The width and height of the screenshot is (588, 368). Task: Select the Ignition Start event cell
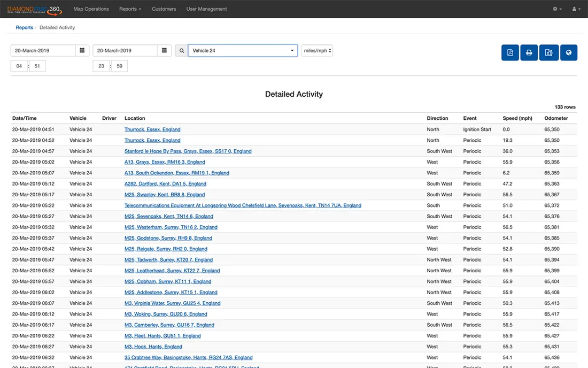pyautogui.click(x=477, y=129)
